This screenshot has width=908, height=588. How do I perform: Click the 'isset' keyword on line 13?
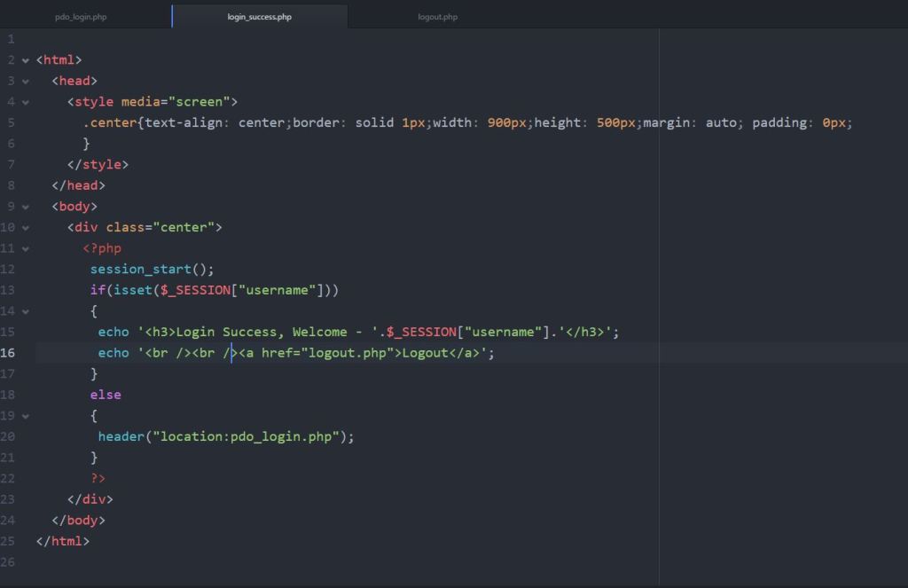[x=133, y=290]
